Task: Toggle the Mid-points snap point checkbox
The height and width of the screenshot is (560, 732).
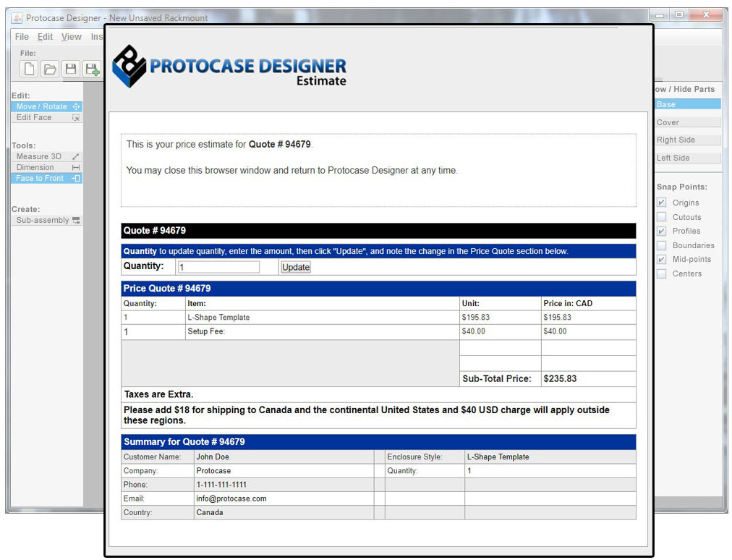Action: (662, 259)
